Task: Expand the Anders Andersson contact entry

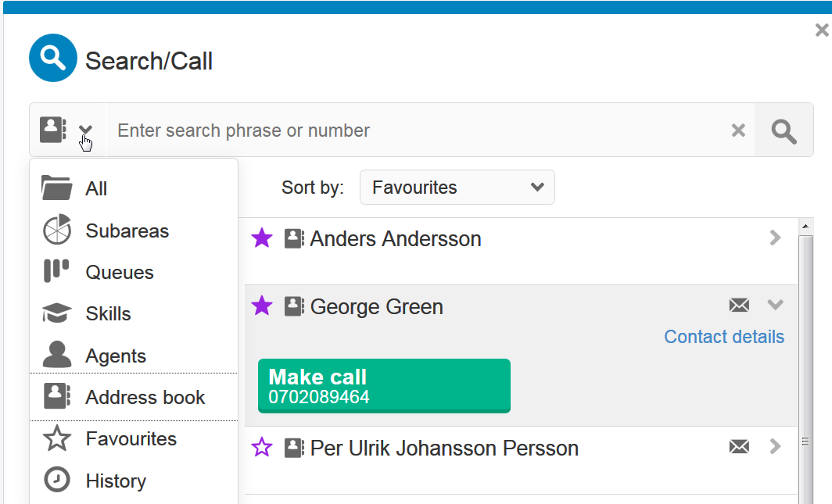Action: click(x=775, y=238)
